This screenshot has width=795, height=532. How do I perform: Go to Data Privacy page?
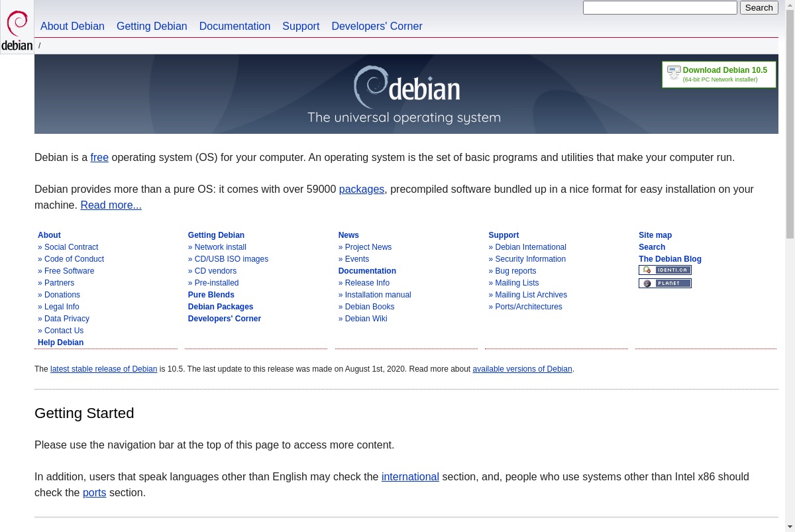click(67, 319)
